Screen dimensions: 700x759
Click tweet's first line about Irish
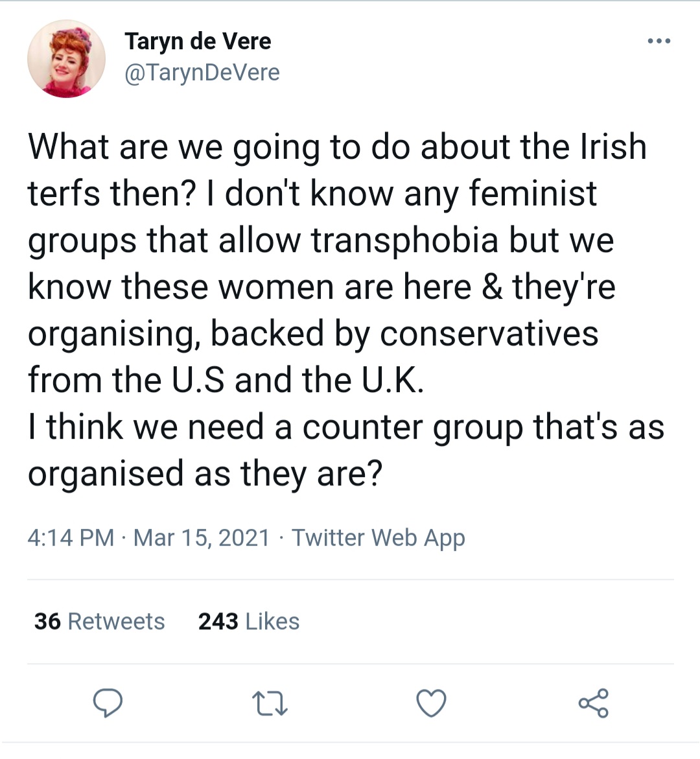tap(338, 147)
